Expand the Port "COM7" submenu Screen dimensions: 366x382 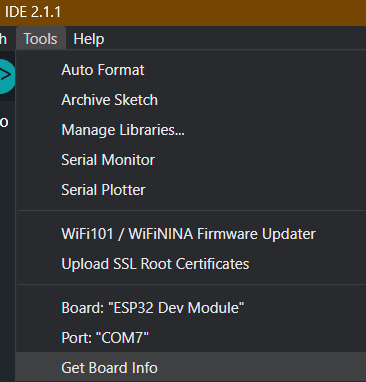(192, 338)
